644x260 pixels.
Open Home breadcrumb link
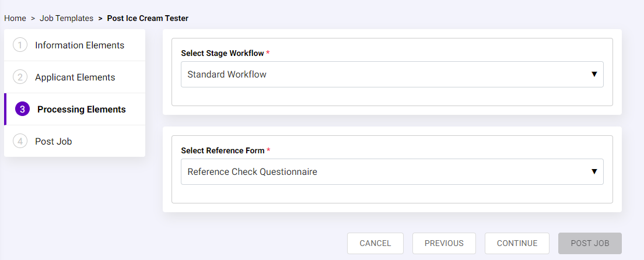[15, 19]
